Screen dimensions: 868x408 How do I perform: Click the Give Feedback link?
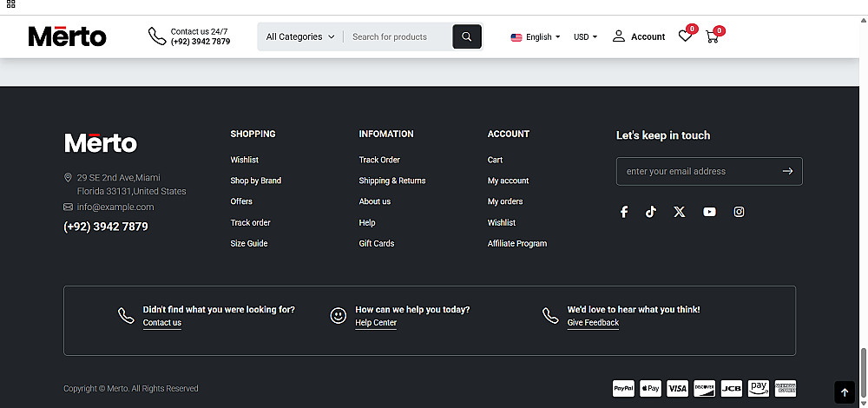[593, 323]
